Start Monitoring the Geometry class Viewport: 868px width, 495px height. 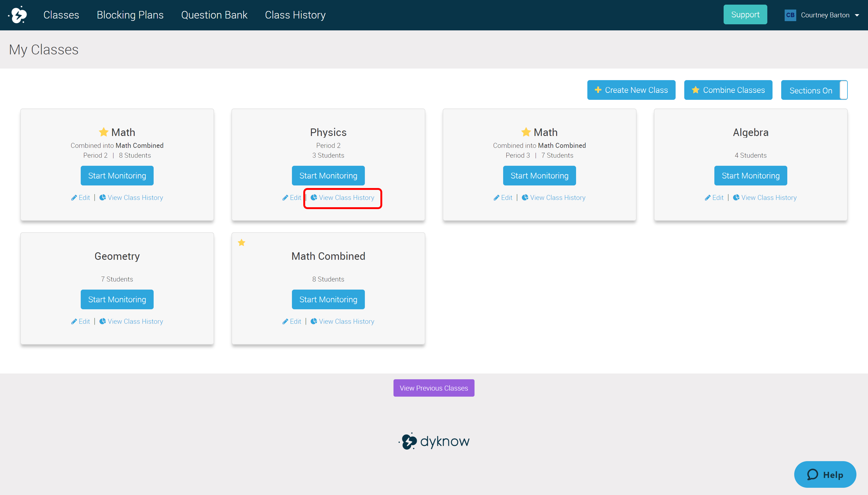[117, 299]
